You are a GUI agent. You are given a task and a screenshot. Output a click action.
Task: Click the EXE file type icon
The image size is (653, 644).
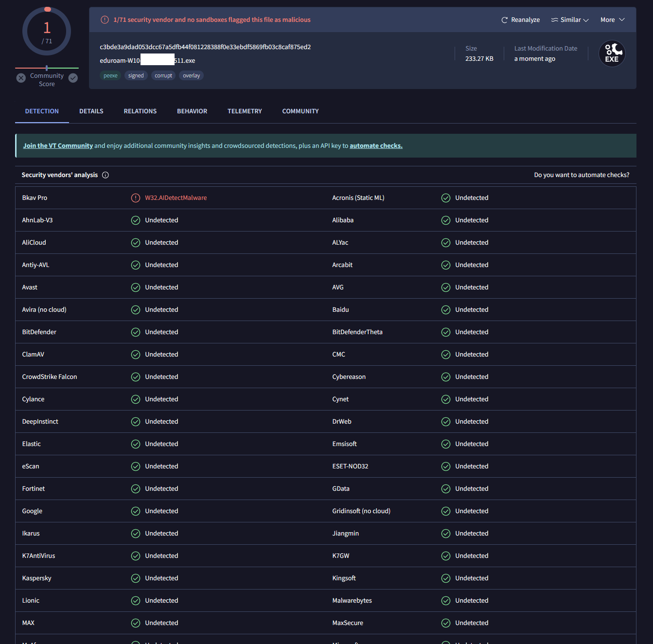(612, 54)
